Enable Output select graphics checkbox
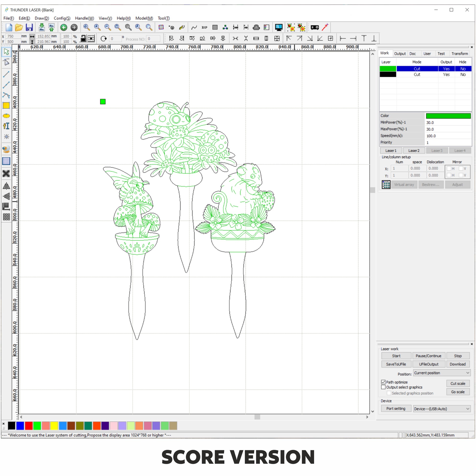This screenshot has width=476, height=476. pyautogui.click(x=383, y=387)
